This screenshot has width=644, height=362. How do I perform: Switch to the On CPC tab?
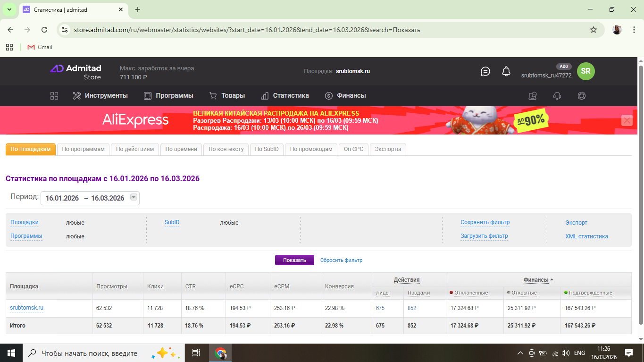tap(354, 149)
